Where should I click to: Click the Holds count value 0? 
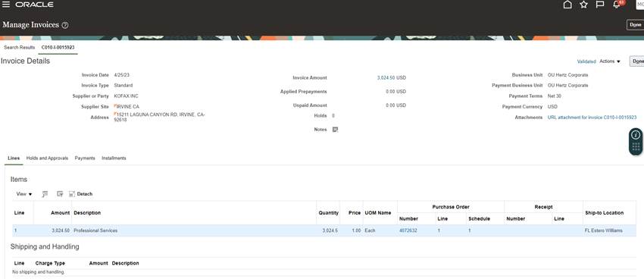333,116
